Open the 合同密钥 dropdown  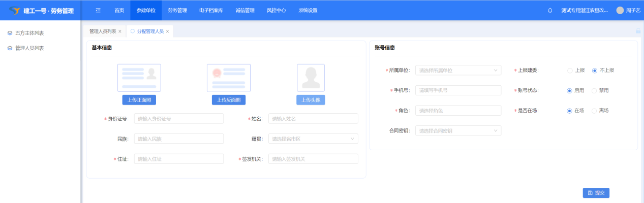pos(458,131)
